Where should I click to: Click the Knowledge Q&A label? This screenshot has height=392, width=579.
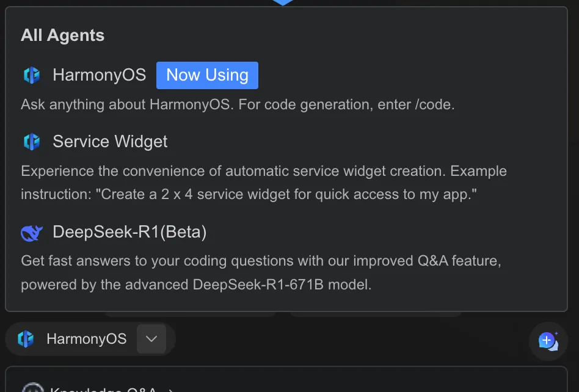(x=103, y=390)
